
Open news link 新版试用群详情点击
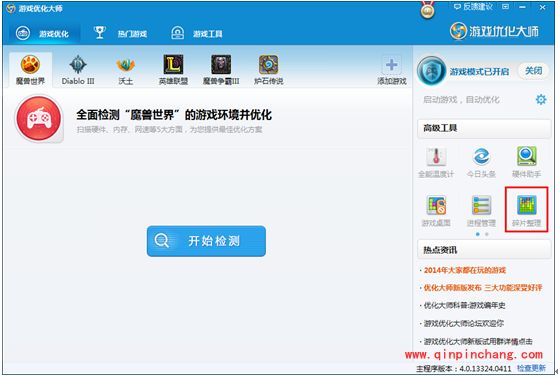[478, 341]
